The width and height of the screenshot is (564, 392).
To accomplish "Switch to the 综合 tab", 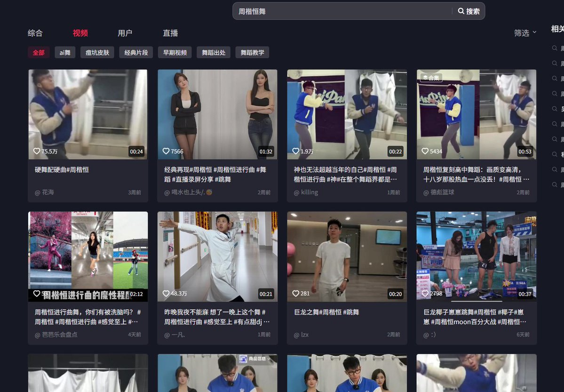I will 35,33.
